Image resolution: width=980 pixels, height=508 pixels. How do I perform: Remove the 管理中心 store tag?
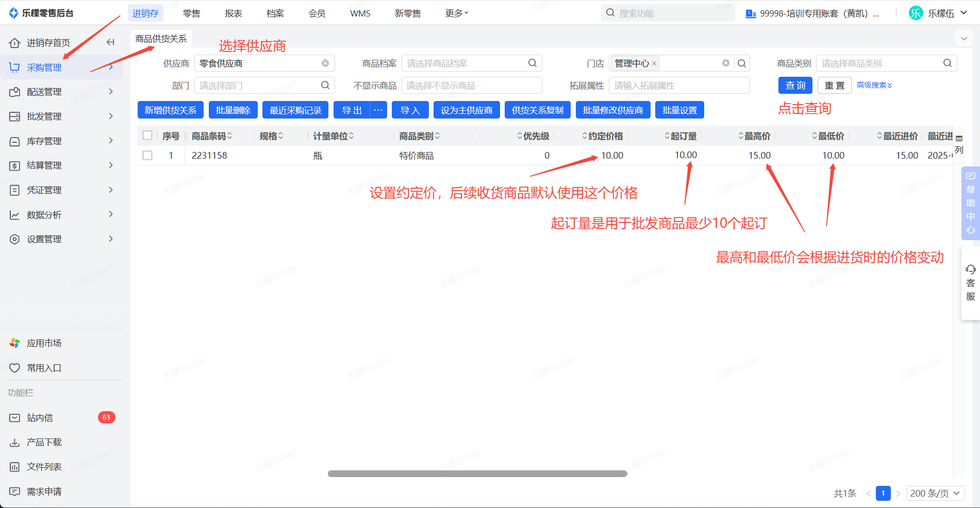tap(654, 63)
